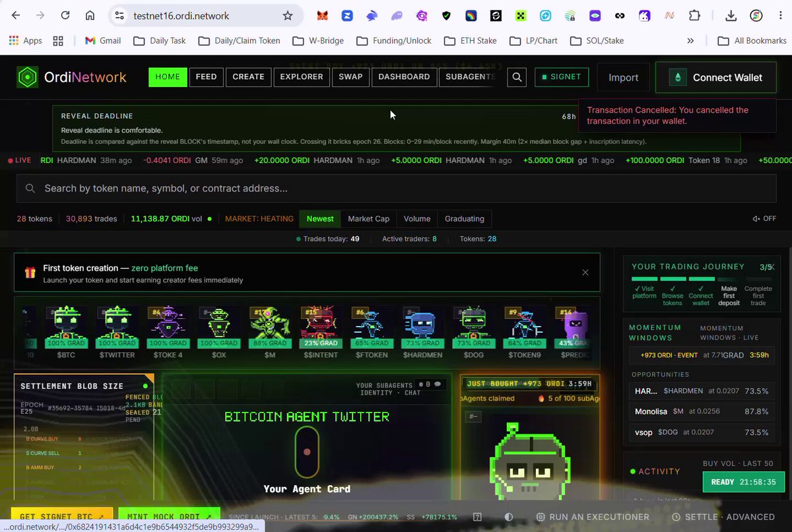Screen dimensions: 792x532
Task: Open the SWAP nav tab
Action: pos(350,77)
